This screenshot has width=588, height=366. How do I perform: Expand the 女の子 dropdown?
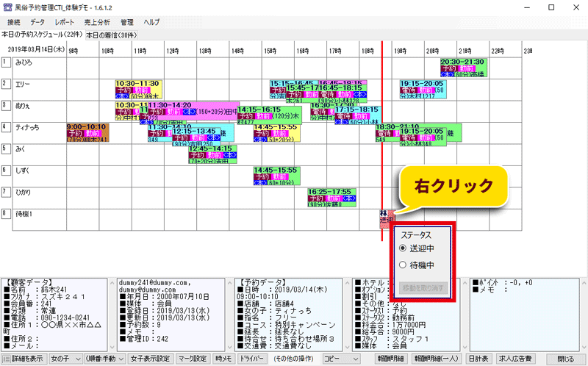click(x=65, y=359)
